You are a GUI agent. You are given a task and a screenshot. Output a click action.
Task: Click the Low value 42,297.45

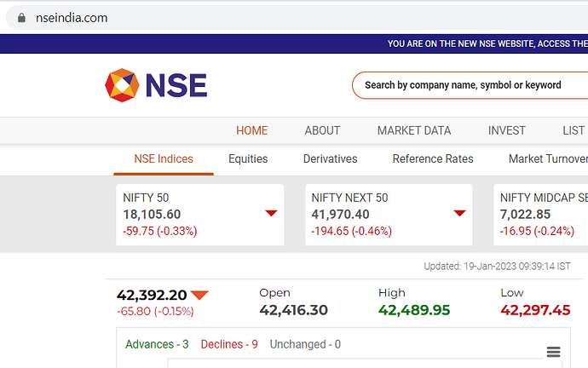pos(535,310)
